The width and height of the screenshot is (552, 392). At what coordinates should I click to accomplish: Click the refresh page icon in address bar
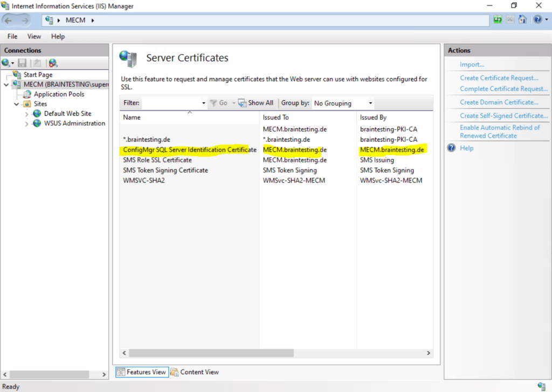click(498, 20)
